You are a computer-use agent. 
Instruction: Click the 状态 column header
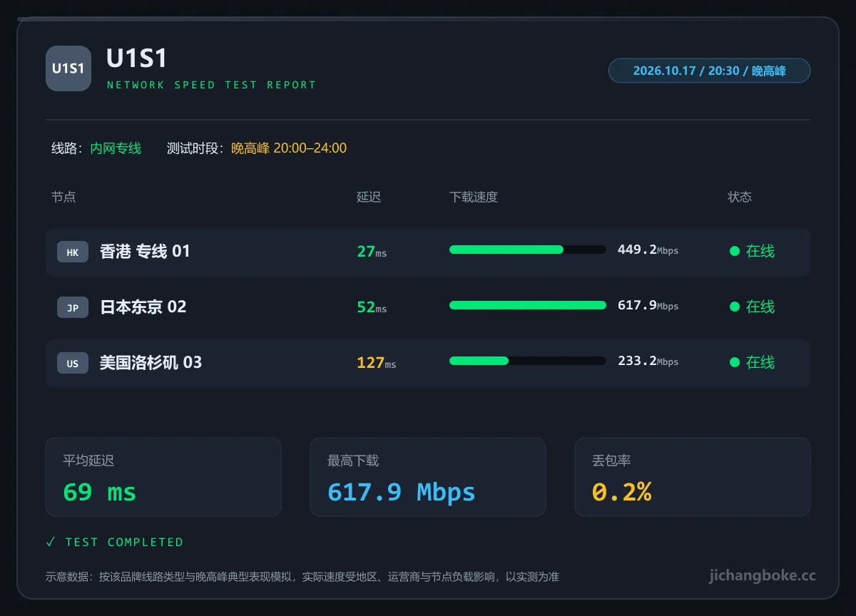pyautogui.click(x=740, y=197)
